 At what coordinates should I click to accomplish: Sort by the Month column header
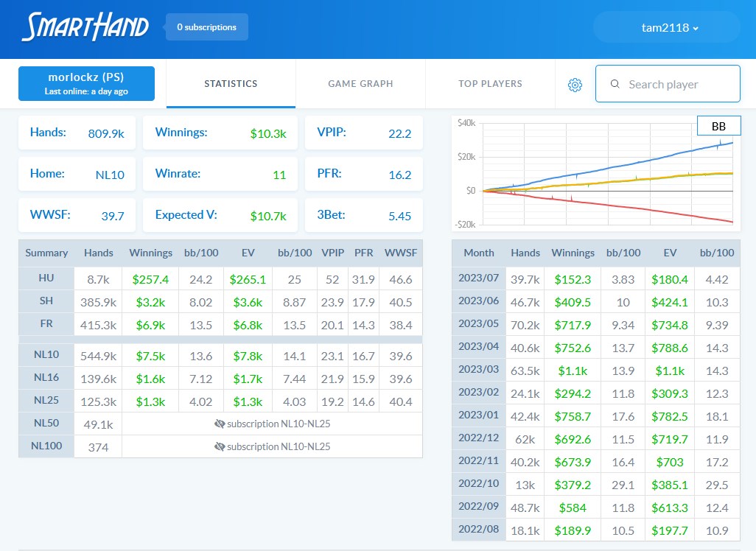(479, 253)
